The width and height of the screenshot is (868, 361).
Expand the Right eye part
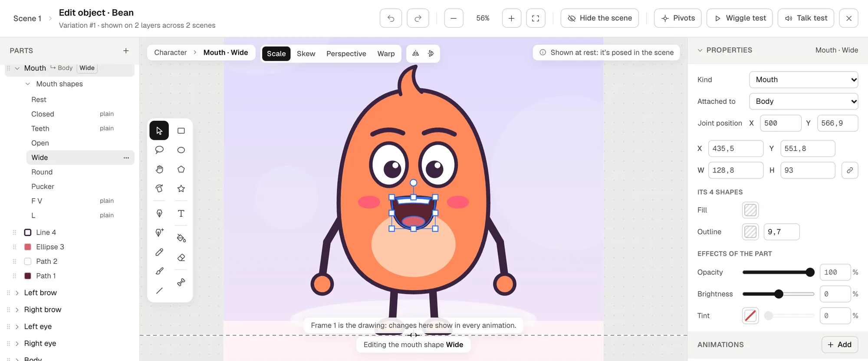(x=17, y=344)
